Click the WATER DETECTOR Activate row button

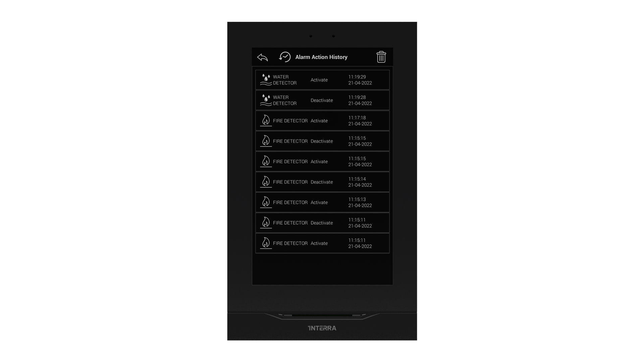[x=322, y=79]
